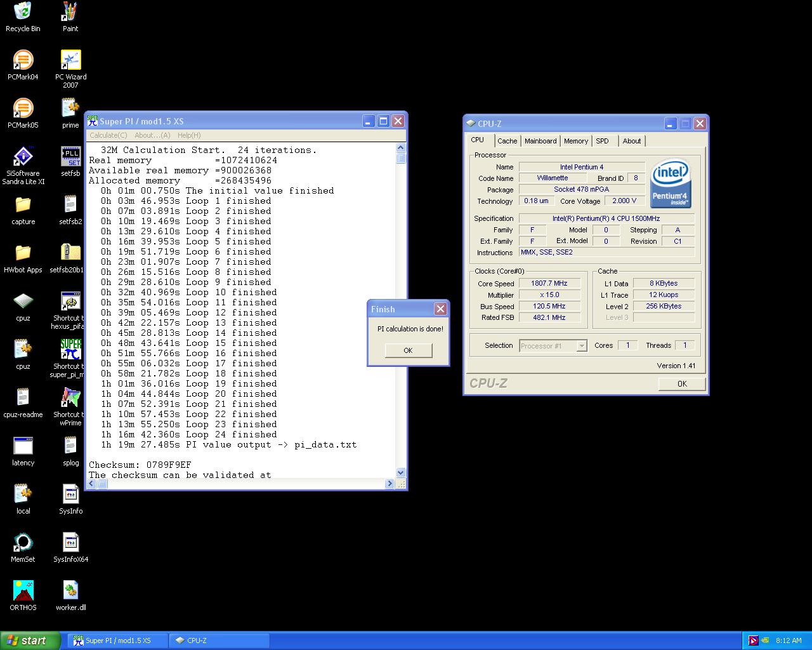Click the Specification Pentium 4 1500MHz field
This screenshot has width=812, height=650.
point(606,218)
